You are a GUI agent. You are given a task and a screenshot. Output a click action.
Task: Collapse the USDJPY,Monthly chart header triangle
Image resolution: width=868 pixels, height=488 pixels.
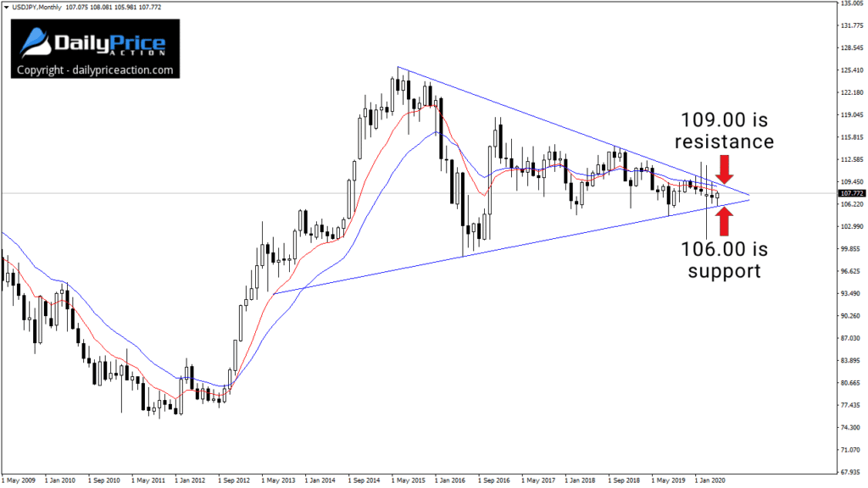click(x=7, y=6)
